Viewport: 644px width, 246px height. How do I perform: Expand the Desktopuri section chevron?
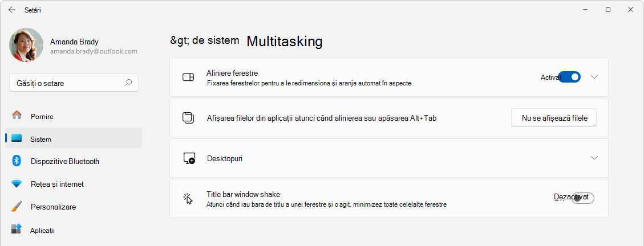click(594, 158)
